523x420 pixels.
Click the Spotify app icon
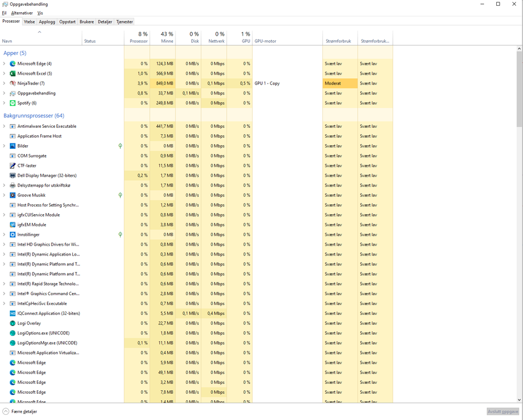(x=13, y=103)
